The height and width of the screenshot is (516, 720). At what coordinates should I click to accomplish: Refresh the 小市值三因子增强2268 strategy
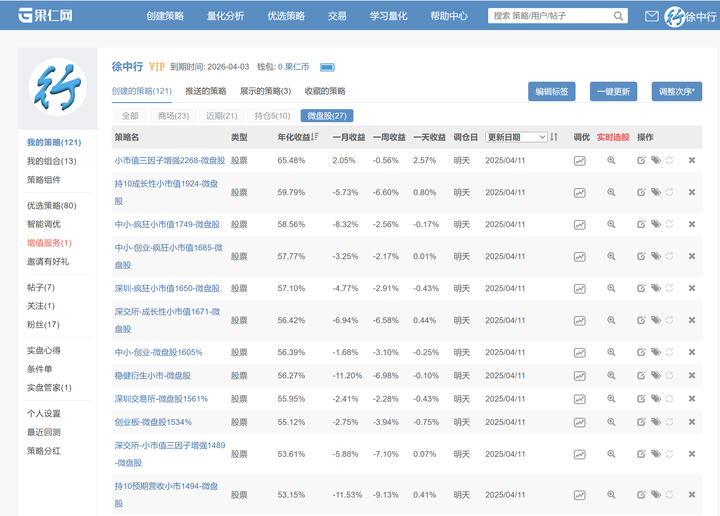(669, 160)
